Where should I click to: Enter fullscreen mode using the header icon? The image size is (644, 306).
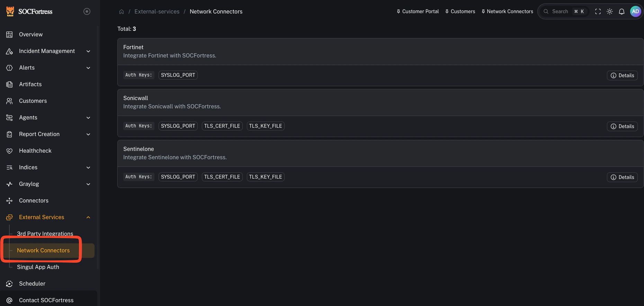[598, 11]
